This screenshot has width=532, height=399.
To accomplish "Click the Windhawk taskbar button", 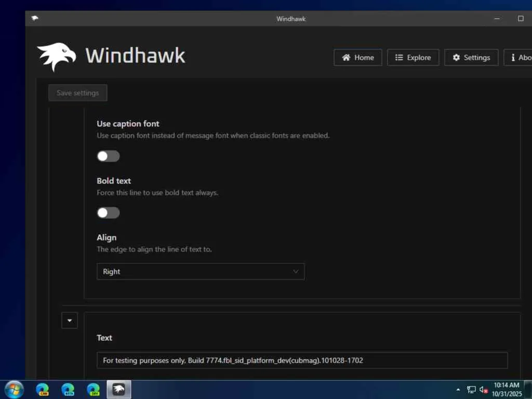I will (x=119, y=389).
